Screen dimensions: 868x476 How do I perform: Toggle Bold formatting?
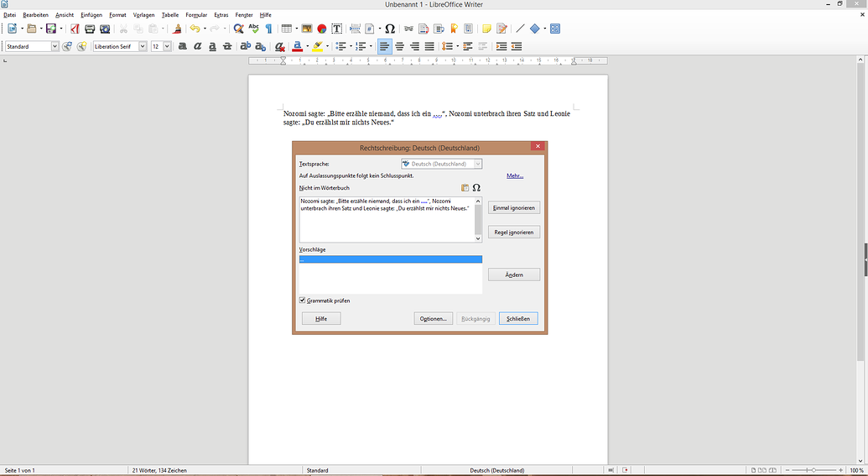182,46
